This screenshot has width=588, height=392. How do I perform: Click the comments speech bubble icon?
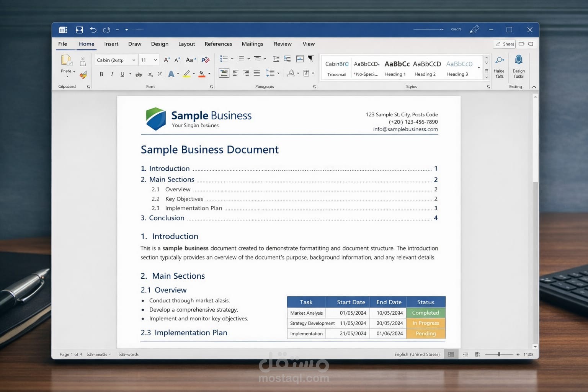pos(531,44)
